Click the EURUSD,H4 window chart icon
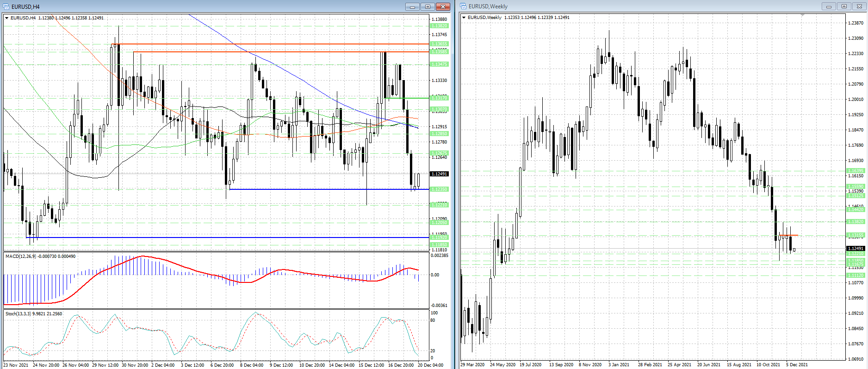 pos(6,6)
